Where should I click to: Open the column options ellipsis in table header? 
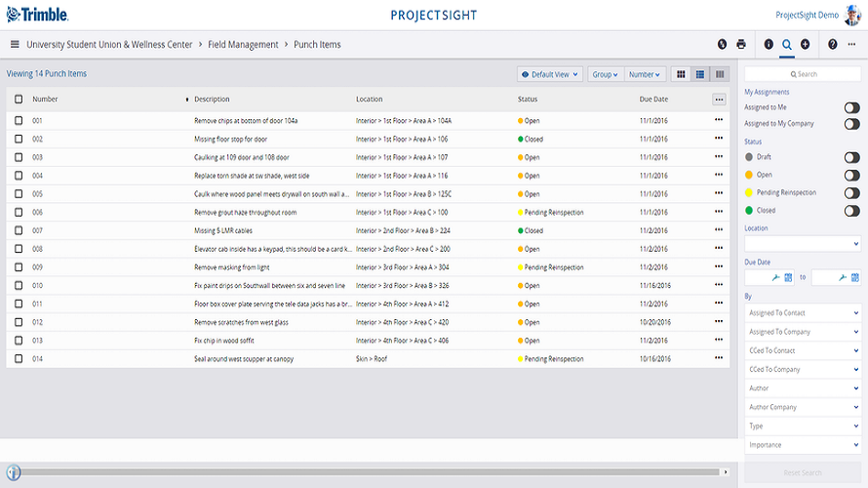(x=719, y=100)
